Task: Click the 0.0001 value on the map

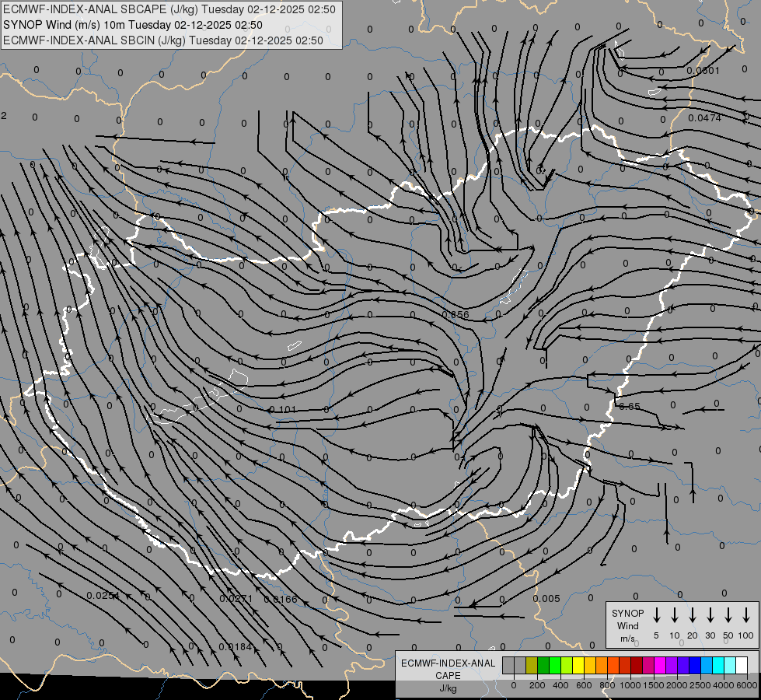Action: pos(703,71)
